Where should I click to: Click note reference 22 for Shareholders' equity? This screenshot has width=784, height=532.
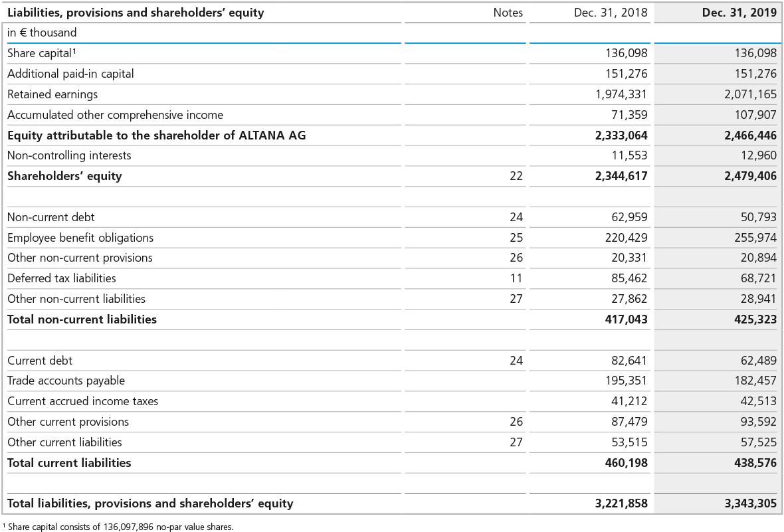click(x=516, y=176)
